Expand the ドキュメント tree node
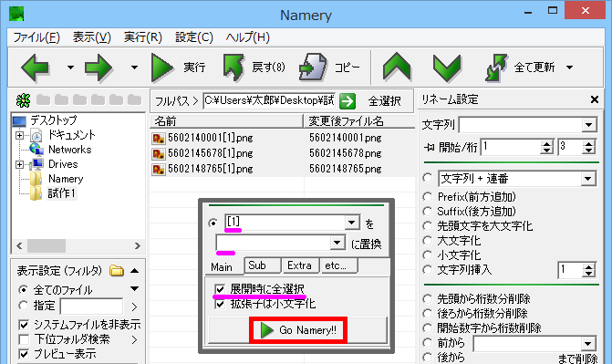The width and height of the screenshot is (612, 364). [x=19, y=136]
